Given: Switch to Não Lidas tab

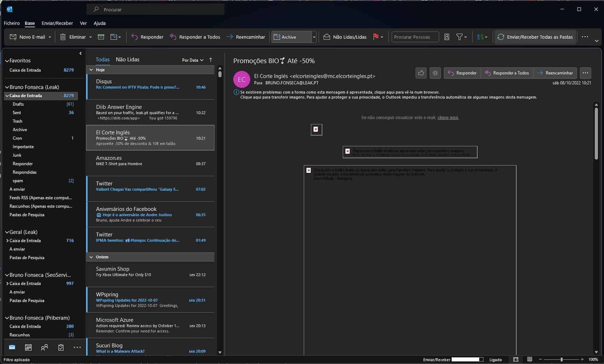Looking at the screenshot, I should point(127,60).
